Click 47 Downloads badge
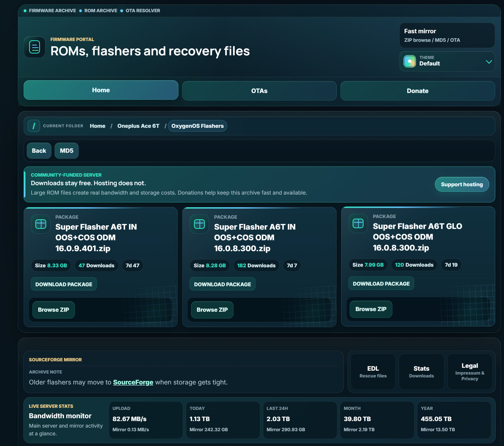Image resolution: width=504 pixels, height=446 pixels. (x=96, y=266)
